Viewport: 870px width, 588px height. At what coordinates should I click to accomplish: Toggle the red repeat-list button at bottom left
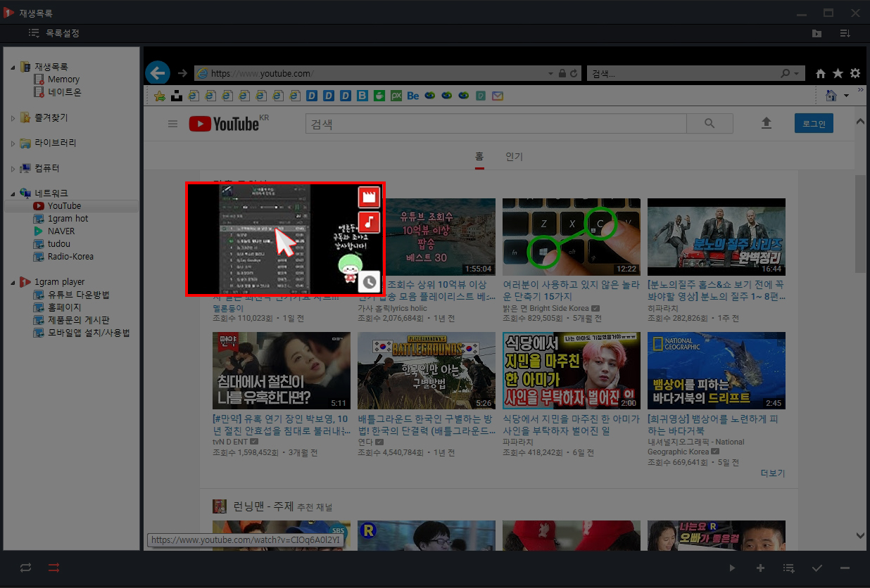pos(54,568)
